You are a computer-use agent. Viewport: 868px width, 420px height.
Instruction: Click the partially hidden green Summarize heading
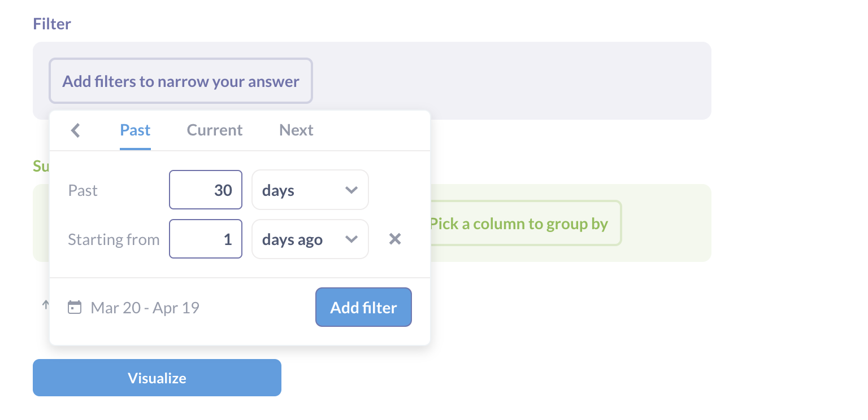(41, 166)
